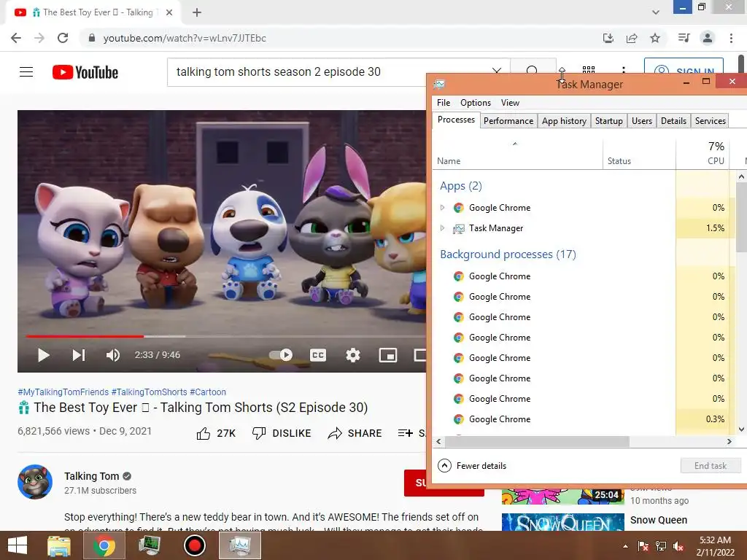Expand Google Chrome under Apps
Viewport: 747px width, 560px height.
point(442,208)
